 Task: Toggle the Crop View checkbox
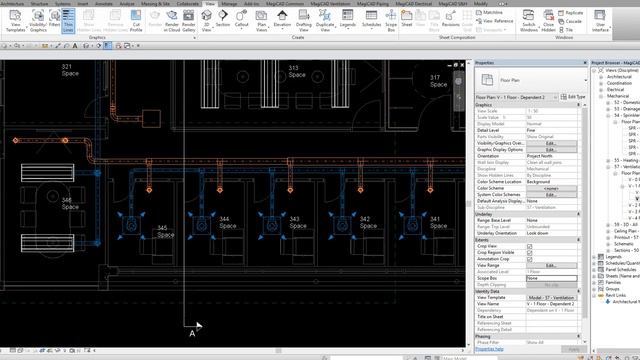(529, 246)
